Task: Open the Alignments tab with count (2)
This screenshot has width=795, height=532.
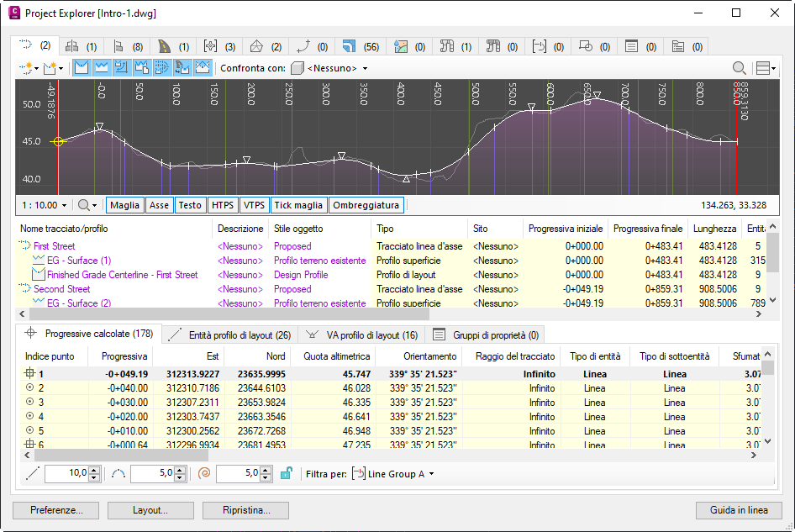Action: tap(34, 45)
